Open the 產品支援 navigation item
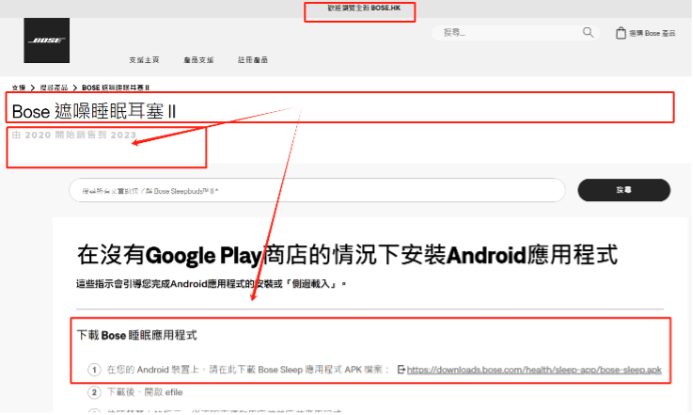Viewport: 693px width, 415px height. click(199, 60)
